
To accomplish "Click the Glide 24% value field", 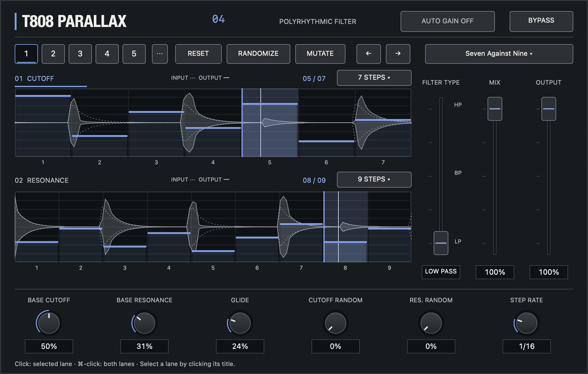I will pyautogui.click(x=240, y=346).
